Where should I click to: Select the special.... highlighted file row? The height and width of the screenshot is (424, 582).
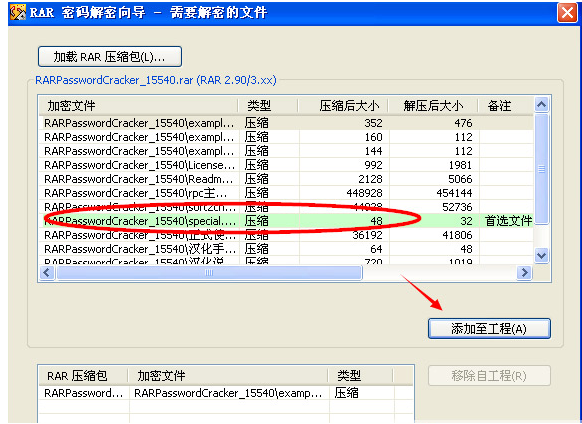coord(286,221)
